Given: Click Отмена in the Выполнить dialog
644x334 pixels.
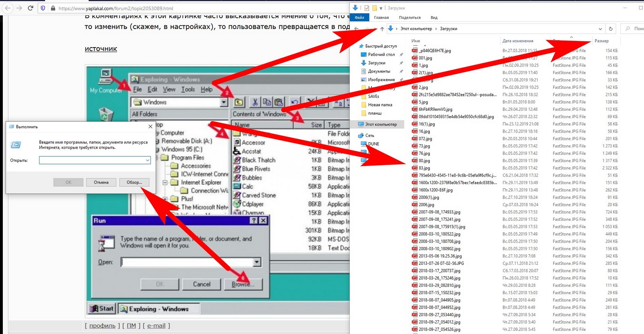Looking at the screenshot, I should [101, 183].
